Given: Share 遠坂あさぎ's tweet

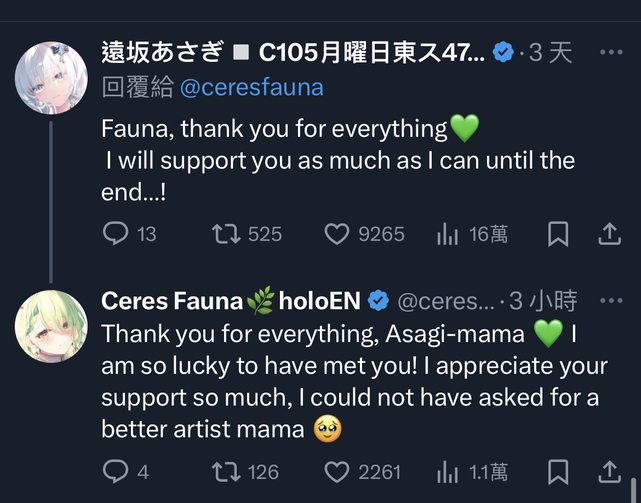Looking at the screenshot, I should (x=609, y=234).
